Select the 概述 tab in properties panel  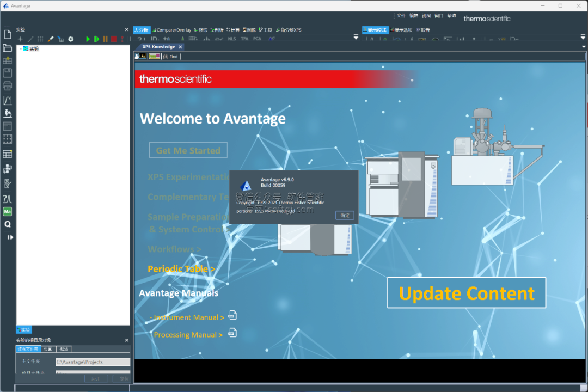pyautogui.click(x=64, y=349)
